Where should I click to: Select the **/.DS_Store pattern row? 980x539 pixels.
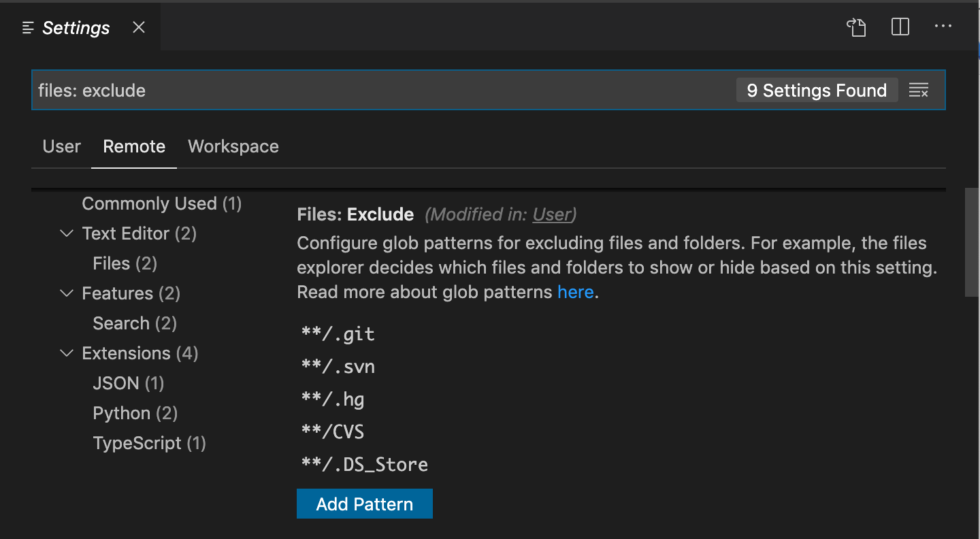pos(365,465)
